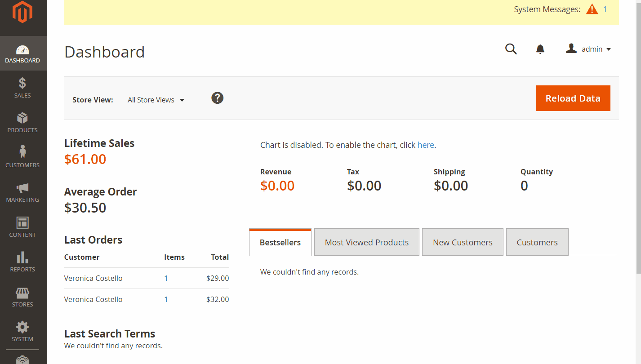641x364 pixels.
Task: Open the Sales sidebar menu
Action: coord(22,88)
